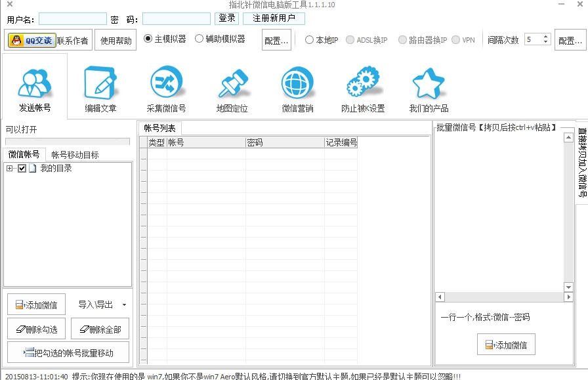
Task: Open 配置... beside 间隔次数 spinner
Action: coord(570,40)
